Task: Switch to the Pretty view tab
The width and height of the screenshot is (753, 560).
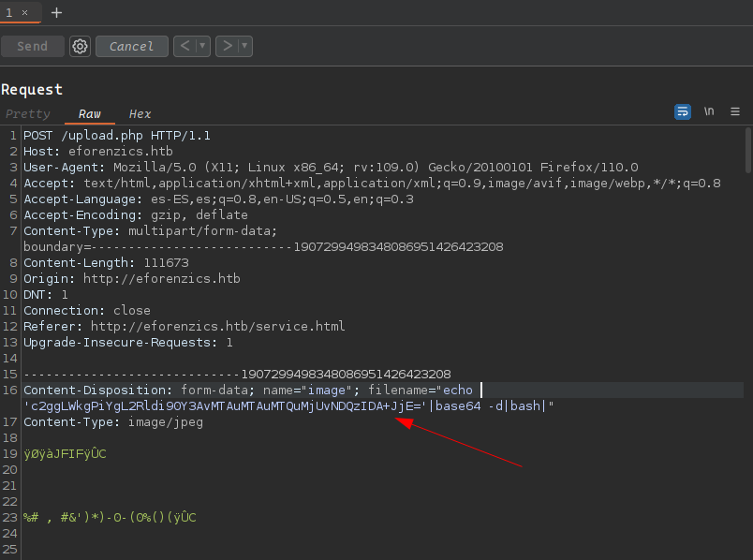Action: (x=28, y=114)
